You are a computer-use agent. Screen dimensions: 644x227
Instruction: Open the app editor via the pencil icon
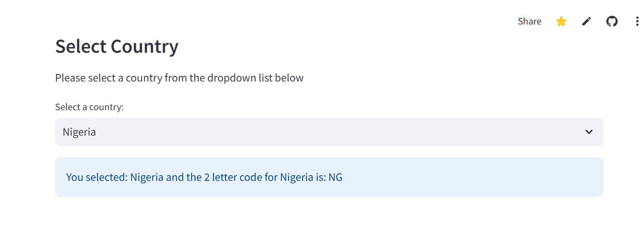click(x=586, y=21)
